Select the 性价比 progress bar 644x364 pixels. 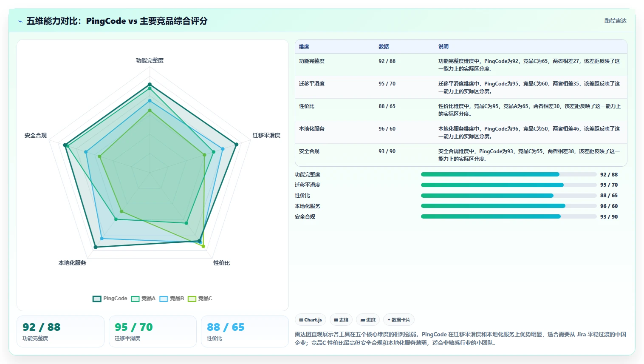point(509,196)
